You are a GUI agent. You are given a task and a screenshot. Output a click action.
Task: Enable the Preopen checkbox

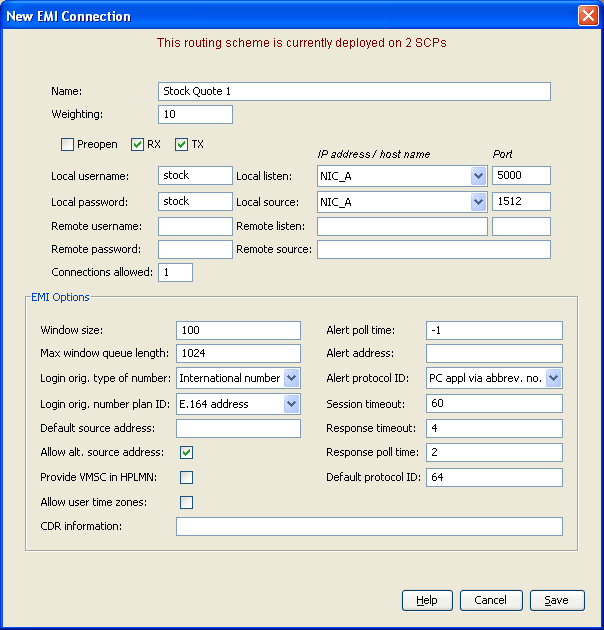[67, 144]
